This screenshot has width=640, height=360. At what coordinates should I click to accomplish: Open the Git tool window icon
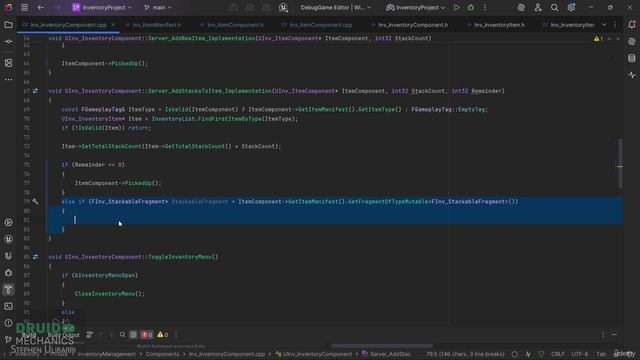(8, 340)
